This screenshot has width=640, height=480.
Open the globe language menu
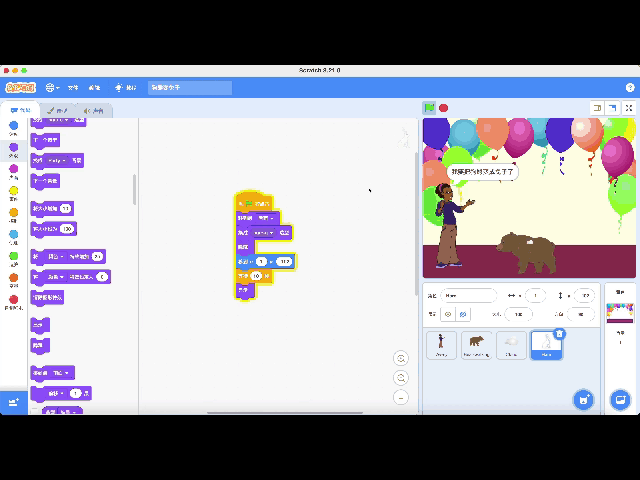(x=52, y=87)
